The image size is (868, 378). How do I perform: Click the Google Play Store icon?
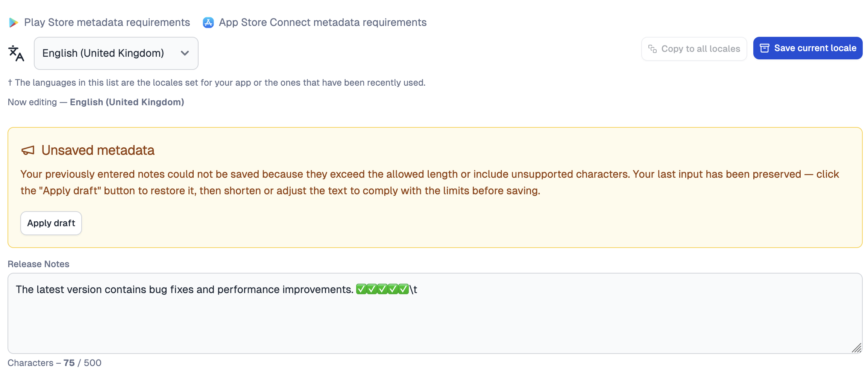(x=14, y=23)
